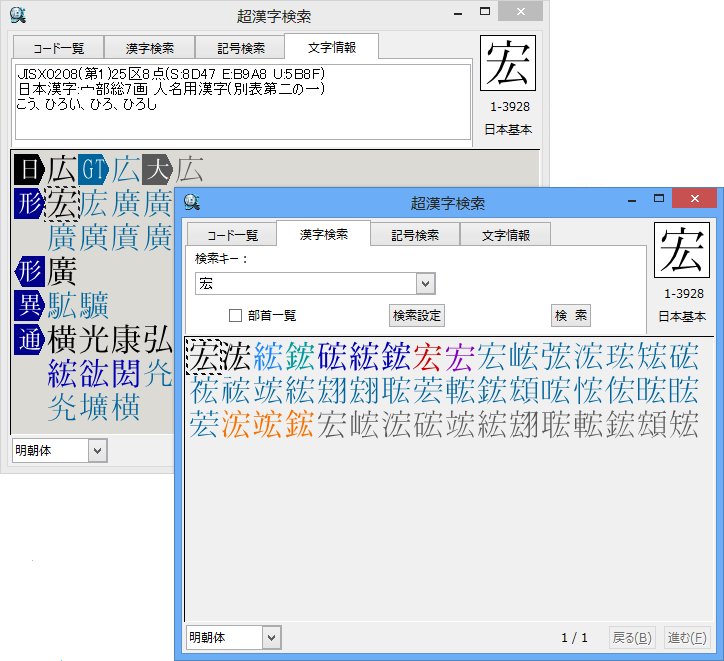The image size is (724, 661).
Task: Click the 日 category badge icon
Action: (x=30, y=170)
